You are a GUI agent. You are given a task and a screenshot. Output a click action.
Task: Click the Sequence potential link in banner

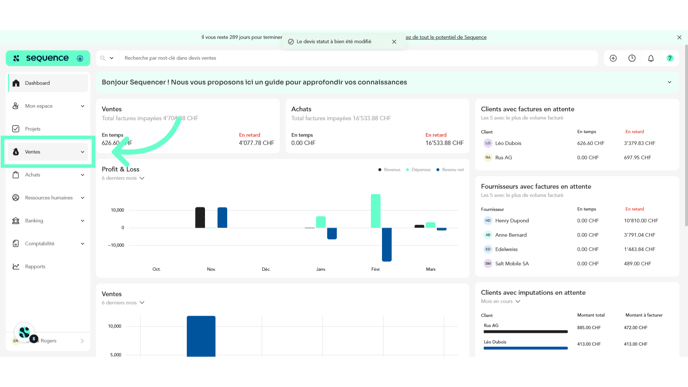click(x=446, y=37)
